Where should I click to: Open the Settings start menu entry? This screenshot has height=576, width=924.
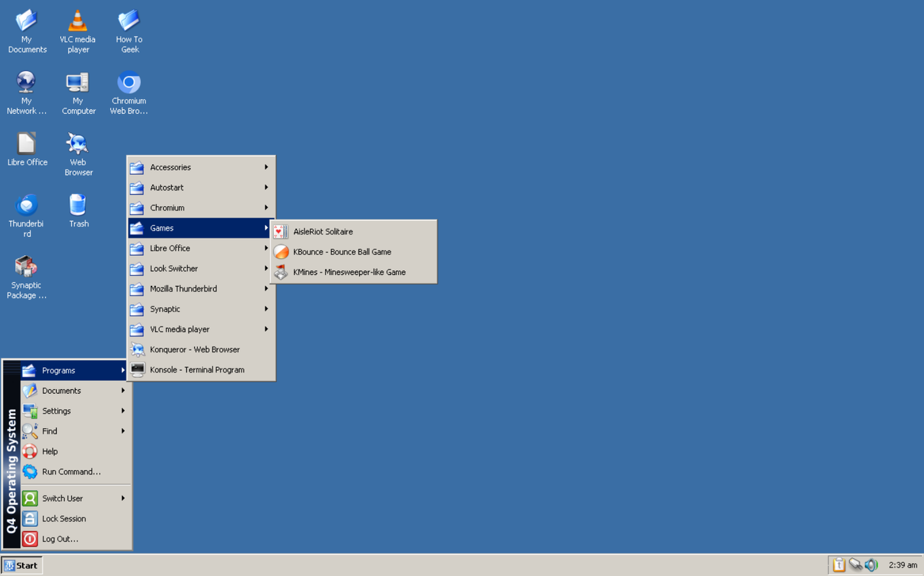(74, 411)
